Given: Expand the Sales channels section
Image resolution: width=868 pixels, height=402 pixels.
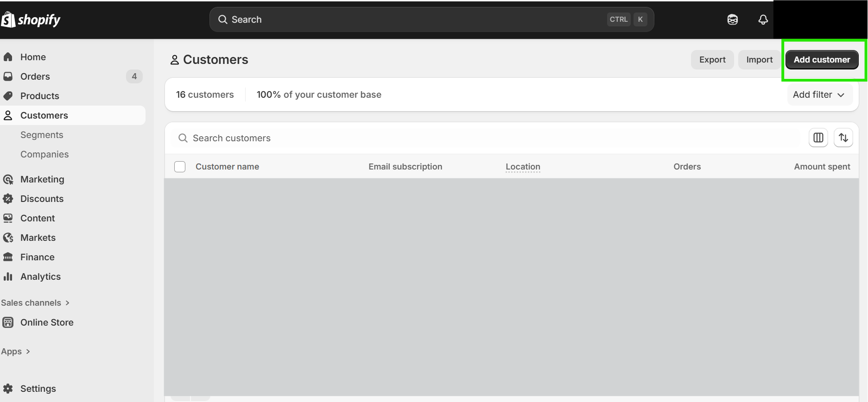Looking at the screenshot, I should [35, 303].
